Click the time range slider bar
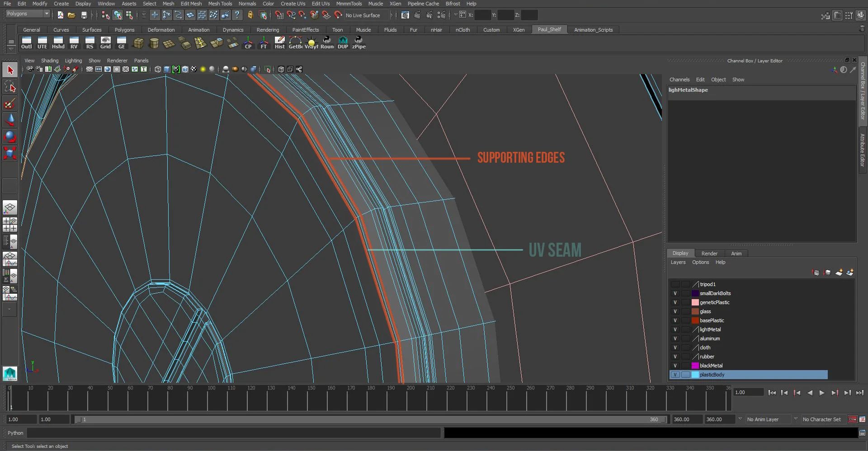This screenshot has height=451, width=868. [x=371, y=419]
